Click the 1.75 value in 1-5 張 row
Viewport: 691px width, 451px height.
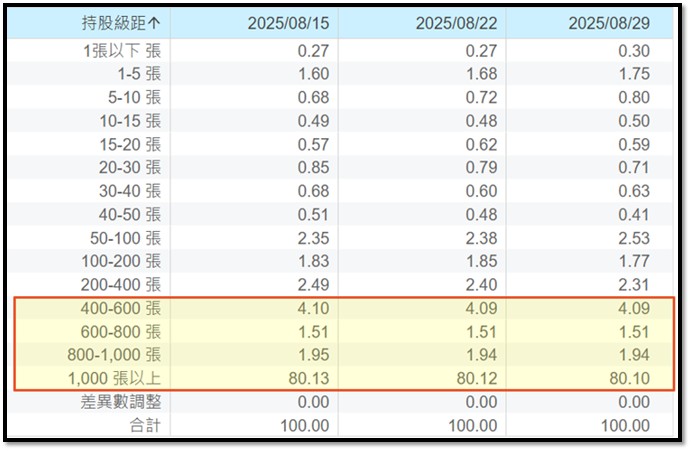(x=634, y=74)
